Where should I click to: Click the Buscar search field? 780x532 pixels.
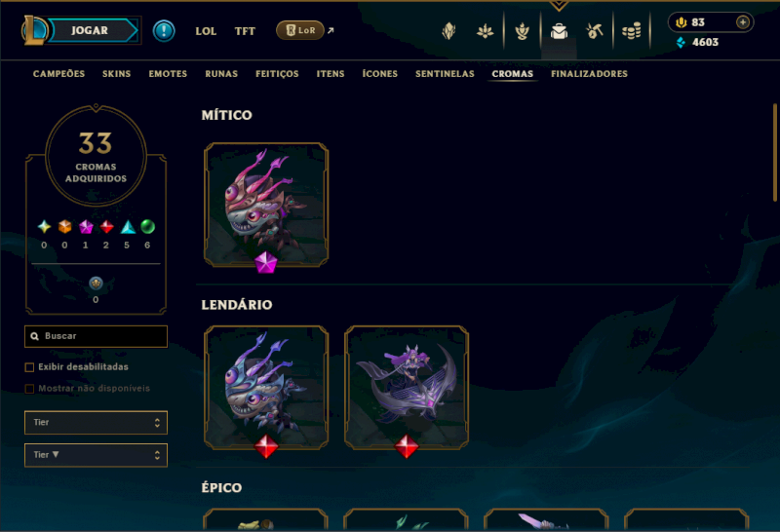[x=96, y=336]
